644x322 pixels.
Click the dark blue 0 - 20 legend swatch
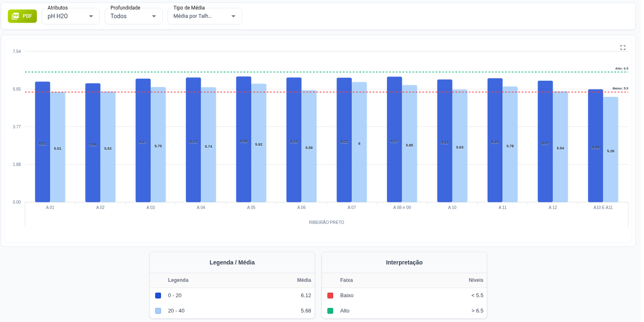pos(158,296)
